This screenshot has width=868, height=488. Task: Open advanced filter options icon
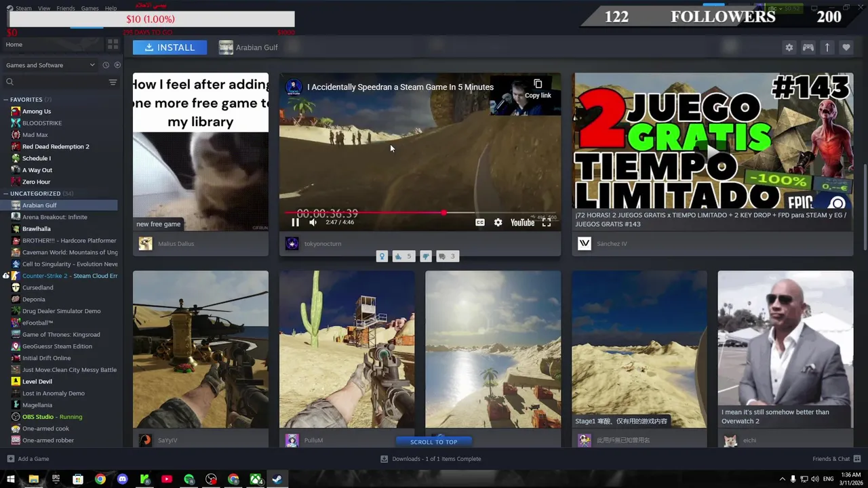(113, 82)
